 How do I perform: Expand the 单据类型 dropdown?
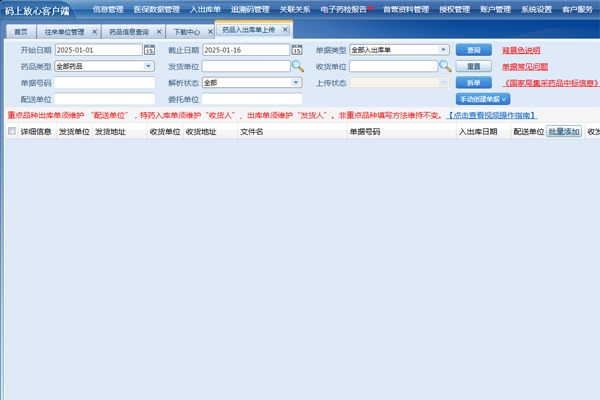(443, 50)
